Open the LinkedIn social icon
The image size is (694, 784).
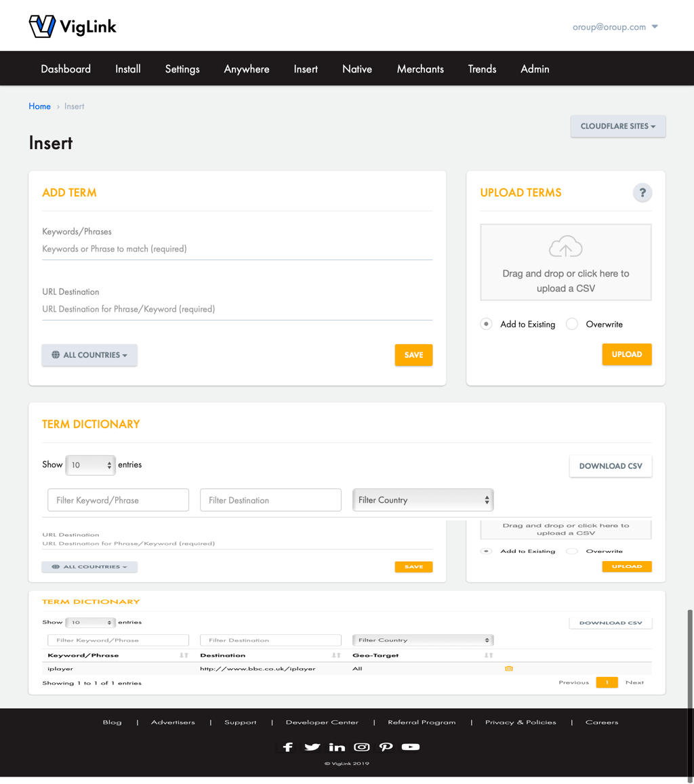337,747
